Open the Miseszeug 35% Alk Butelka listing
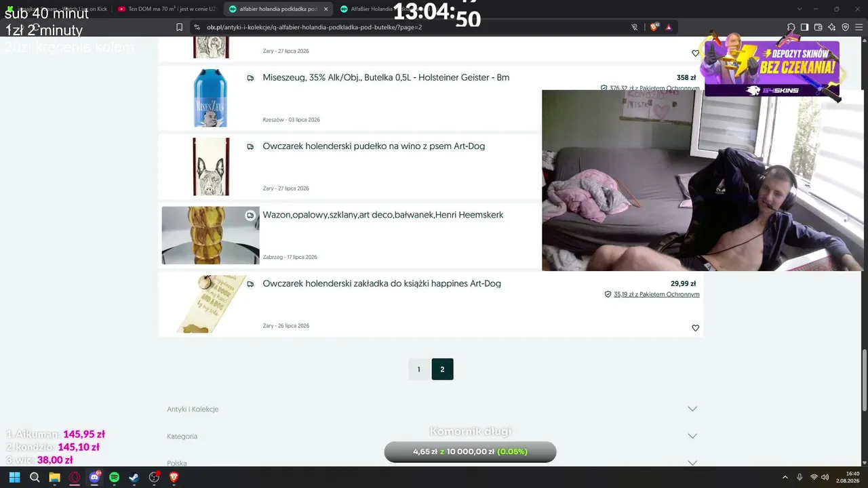The height and width of the screenshot is (488, 868). (x=386, y=77)
